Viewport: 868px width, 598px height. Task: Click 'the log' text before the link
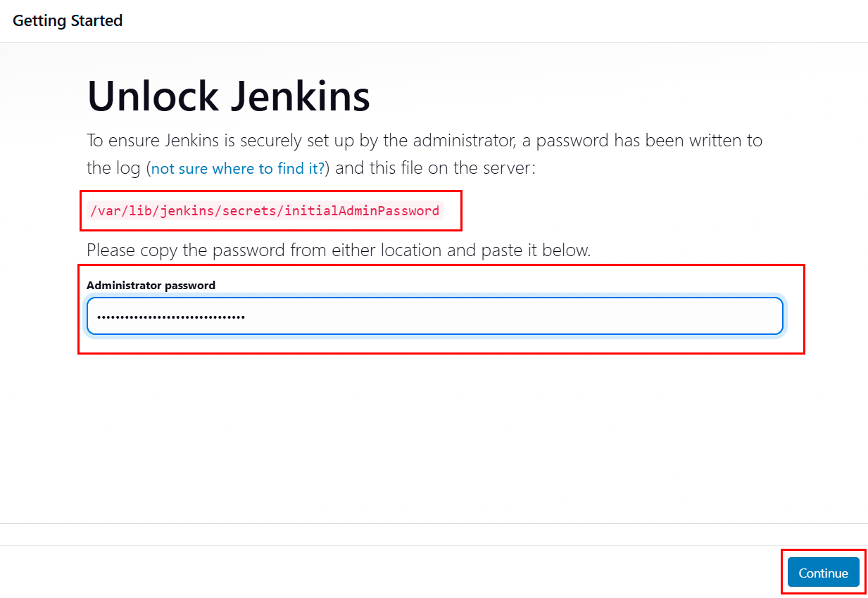113,169
